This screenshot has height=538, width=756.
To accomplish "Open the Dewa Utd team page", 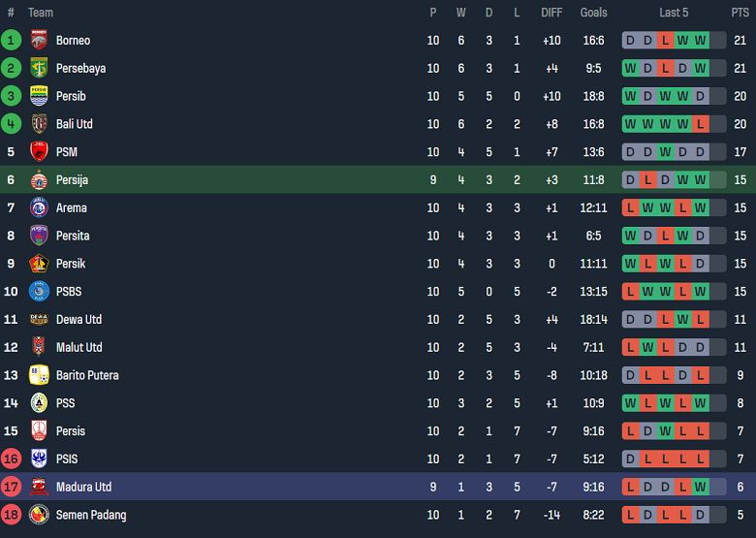I will 79,320.
